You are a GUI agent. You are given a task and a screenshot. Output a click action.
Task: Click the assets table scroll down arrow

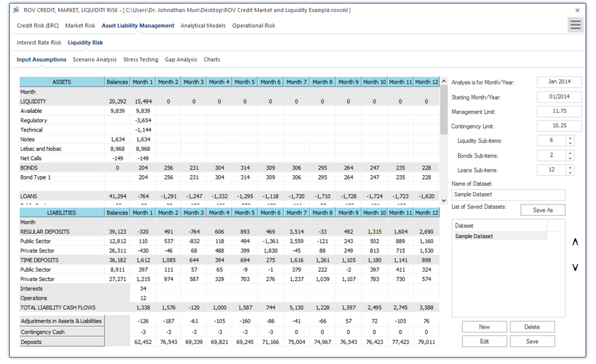coord(444,201)
